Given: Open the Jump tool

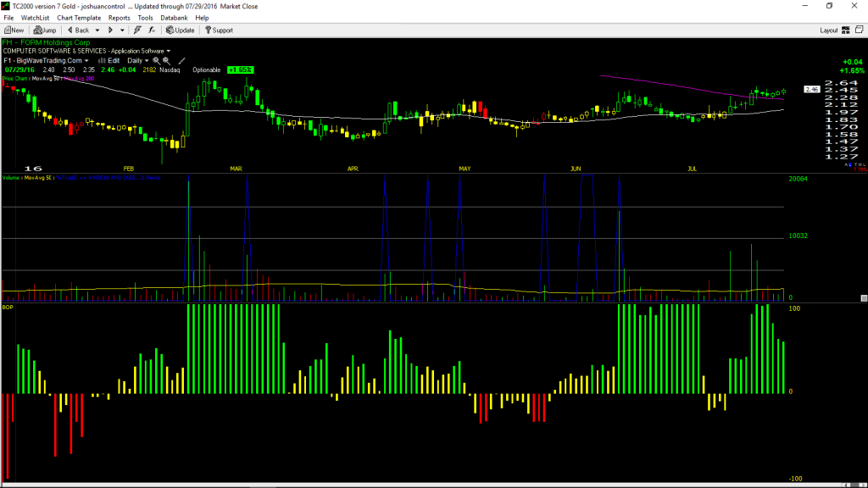Looking at the screenshot, I should coord(45,30).
